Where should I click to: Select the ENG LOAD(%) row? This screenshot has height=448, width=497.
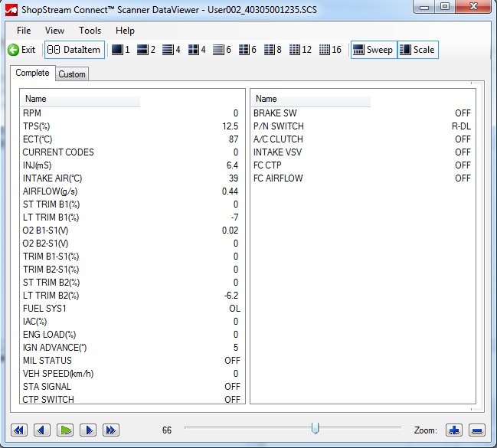pyautogui.click(x=132, y=335)
